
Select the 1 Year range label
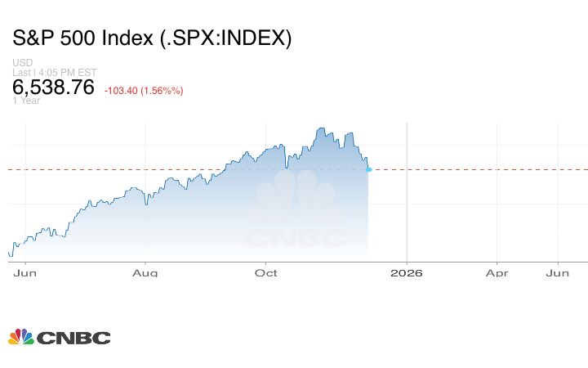coord(27,101)
